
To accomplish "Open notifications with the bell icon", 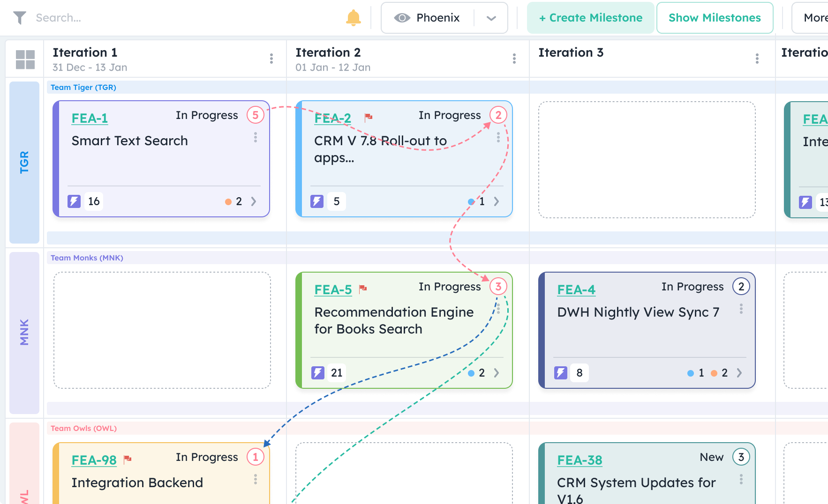I will tap(353, 18).
